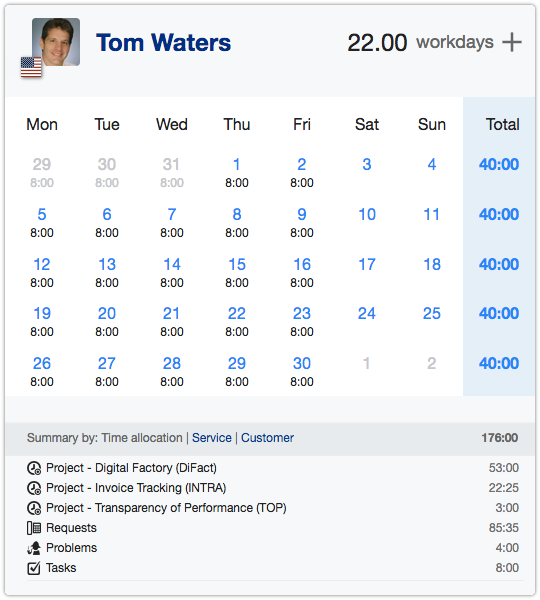The image size is (540, 600).
Task: Open the Requests summary row
Action: pyautogui.click(x=272, y=528)
